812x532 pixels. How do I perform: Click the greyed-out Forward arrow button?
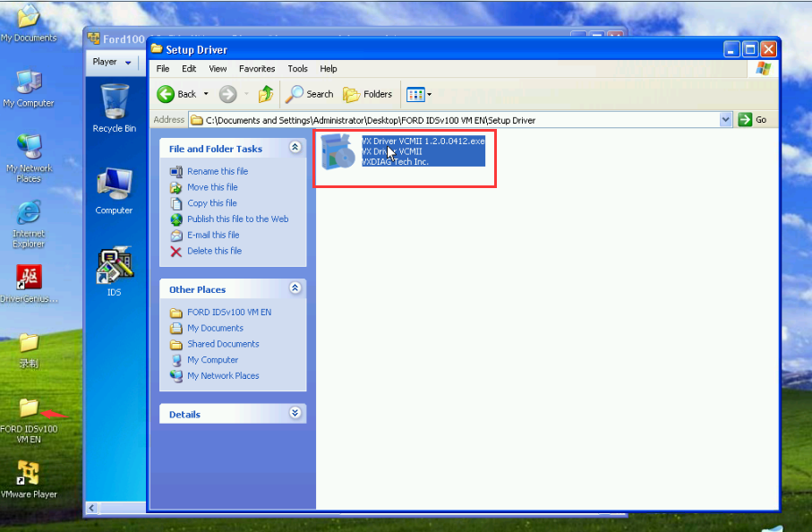pos(228,94)
